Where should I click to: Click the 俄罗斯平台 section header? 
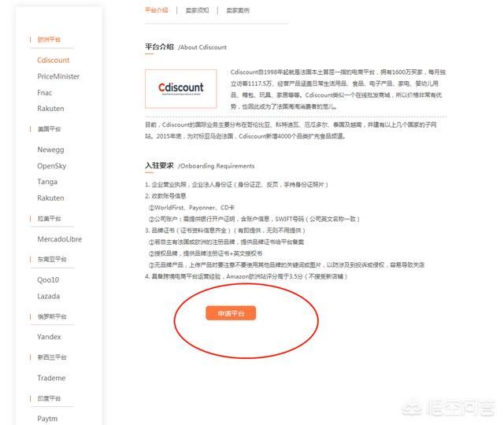(x=52, y=316)
